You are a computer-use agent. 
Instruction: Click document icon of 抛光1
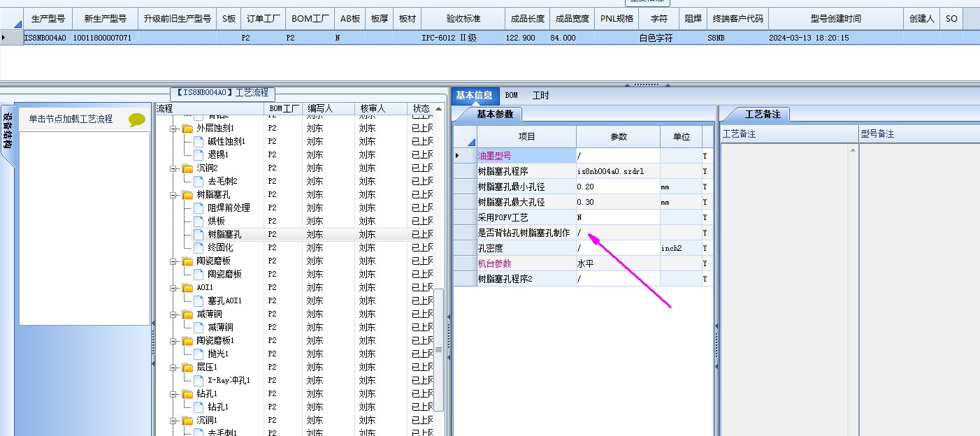199,354
